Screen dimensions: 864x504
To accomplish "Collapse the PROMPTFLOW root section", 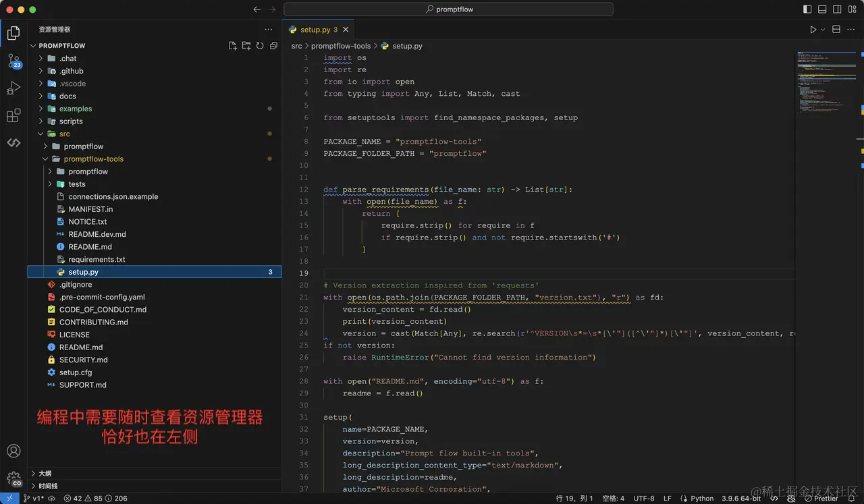I will point(34,46).
